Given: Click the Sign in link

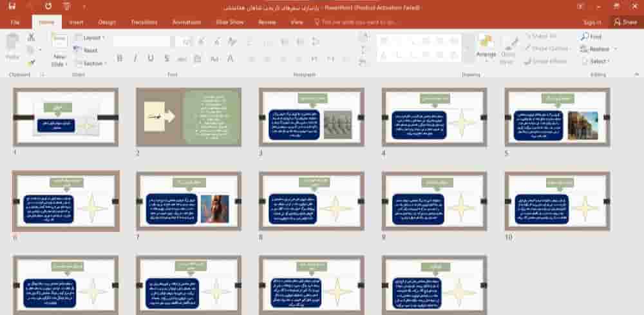Looking at the screenshot, I should [592, 22].
